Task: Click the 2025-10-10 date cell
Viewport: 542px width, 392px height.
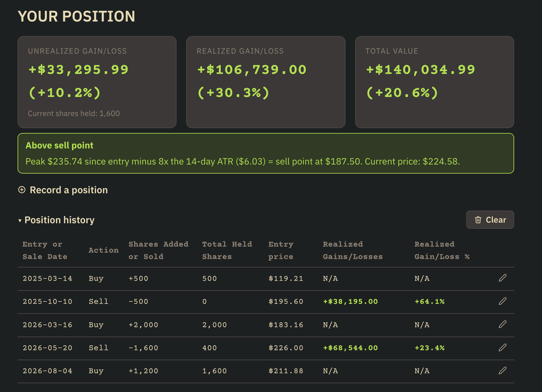Action: tap(48, 302)
